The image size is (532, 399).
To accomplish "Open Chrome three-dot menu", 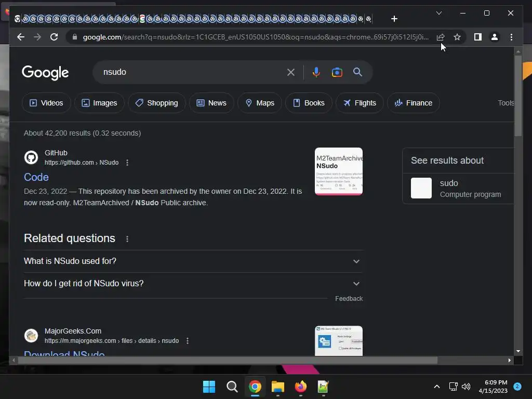I will [x=511, y=37].
